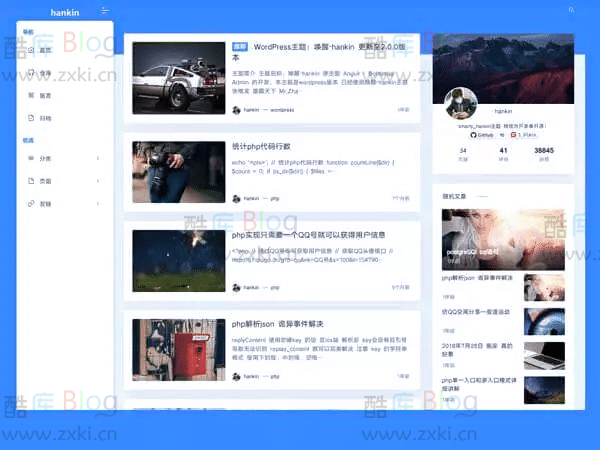Image resolution: width=600 pixels, height=450 pixels.
Task: Click the wordpress category tag on first post
Action: click(x=282, y=110)
